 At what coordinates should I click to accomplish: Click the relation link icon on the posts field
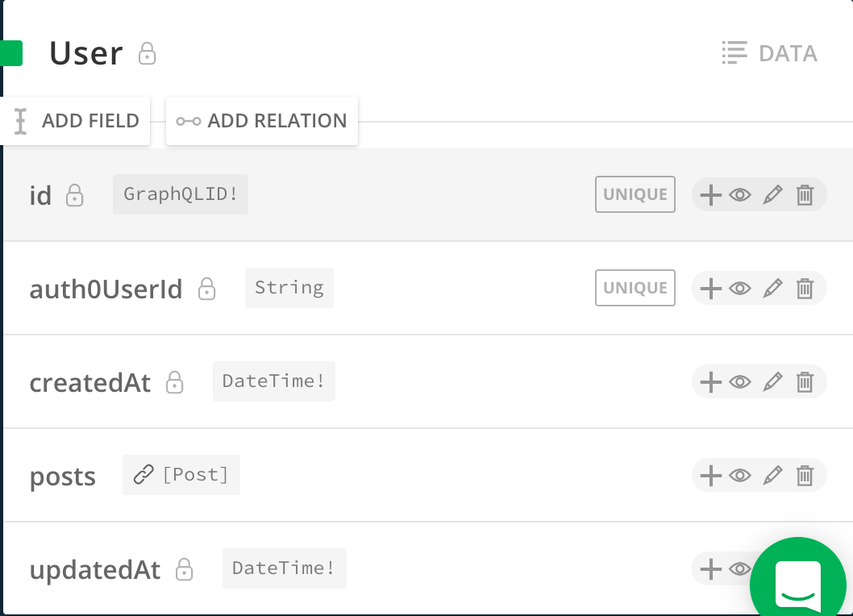coord(144,475)
